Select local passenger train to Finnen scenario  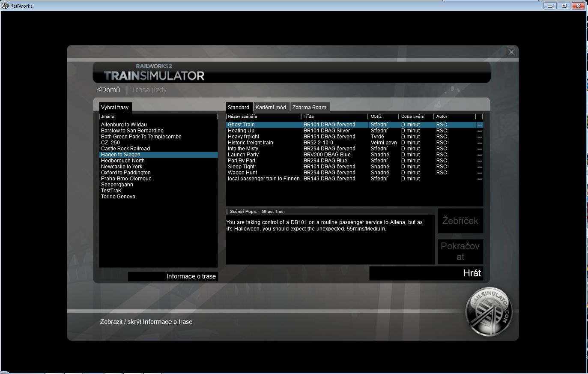[x=354, y=179]
